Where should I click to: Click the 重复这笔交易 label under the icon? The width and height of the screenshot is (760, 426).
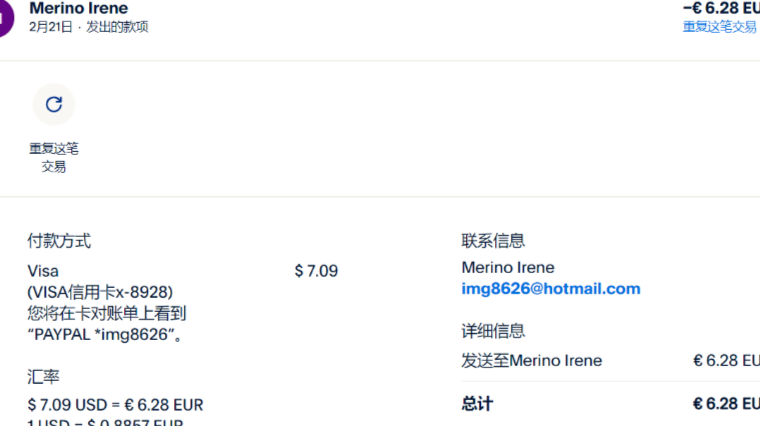pos(54,158)
